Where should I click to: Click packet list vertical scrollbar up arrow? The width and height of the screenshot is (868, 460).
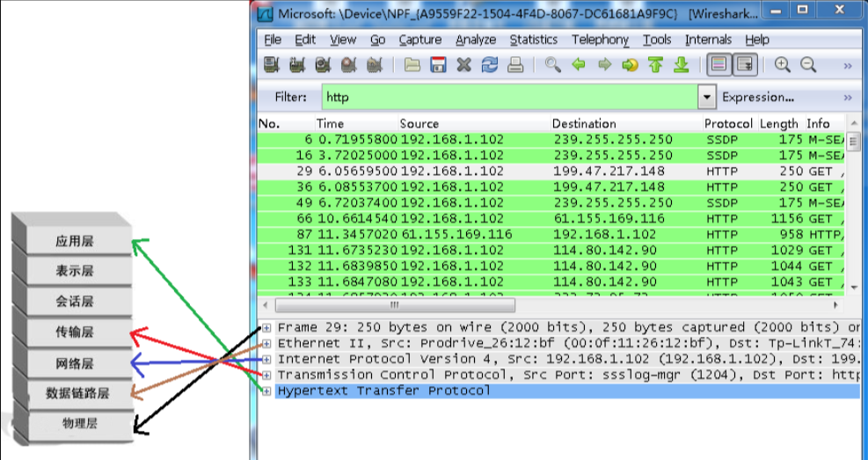[853, 123]
